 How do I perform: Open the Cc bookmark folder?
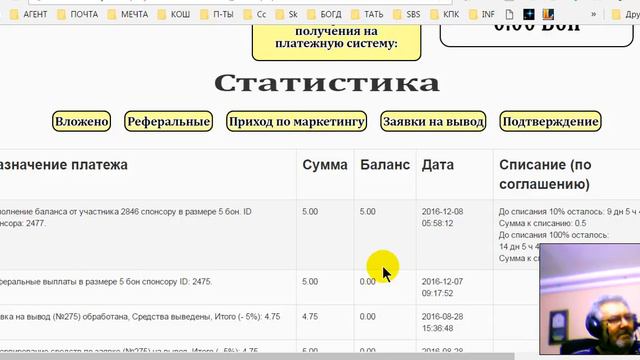tap(255, 14)
